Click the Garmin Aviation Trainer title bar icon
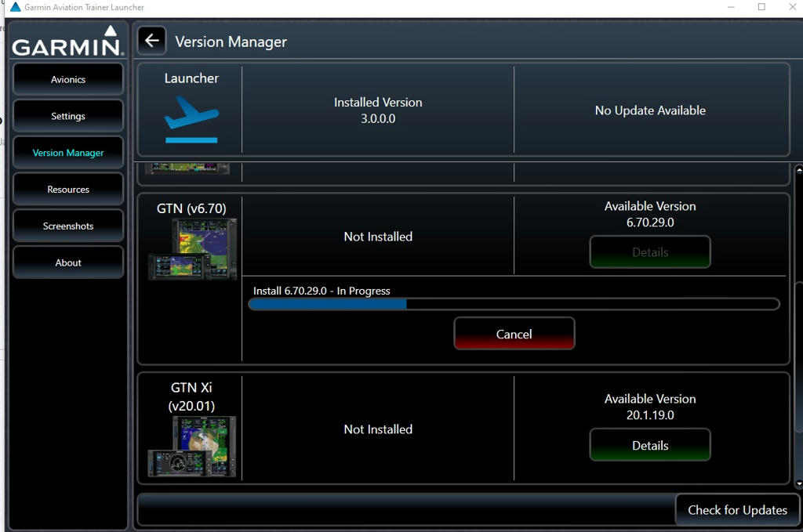The height and width of the screenshot is (532, 803). pyautogui.click(x=16, y=7)
